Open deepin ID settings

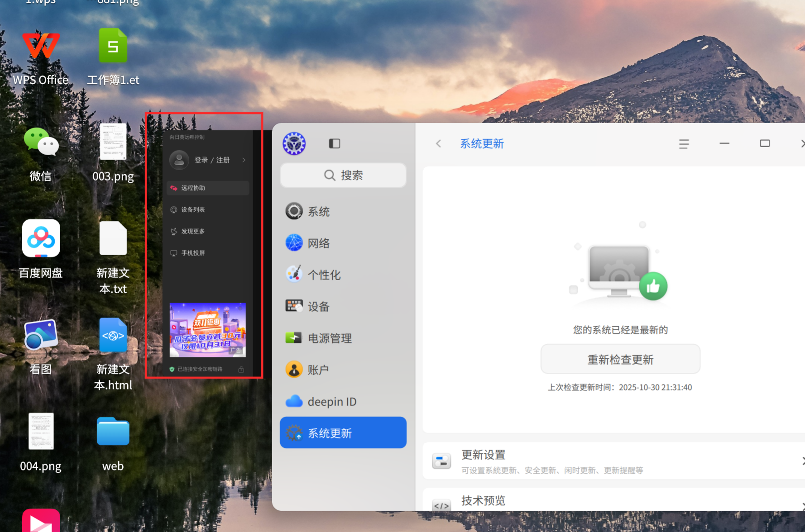coord(343,402)
